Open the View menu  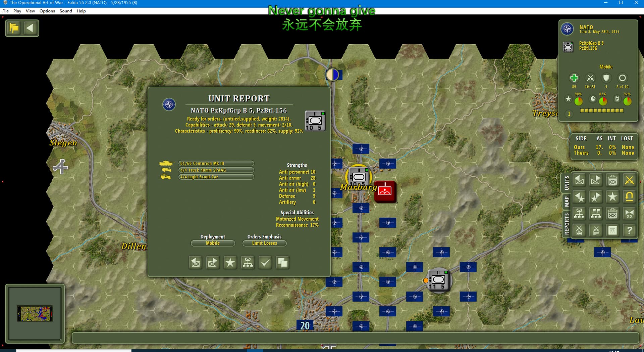[x=30, y=11]
